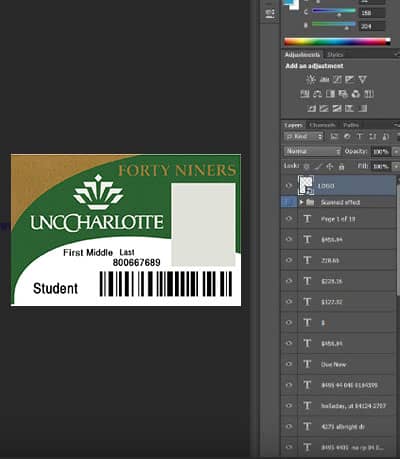Image resolution: width=400 pixels, height=459 pixels.
Task: Open the Normal blend mode dropdown
Action: point(313,151)
